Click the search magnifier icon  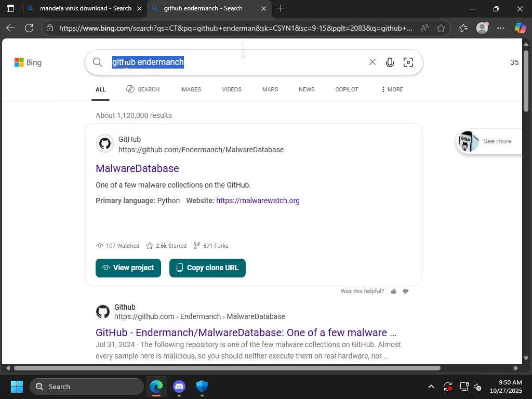tap(97, 62)
